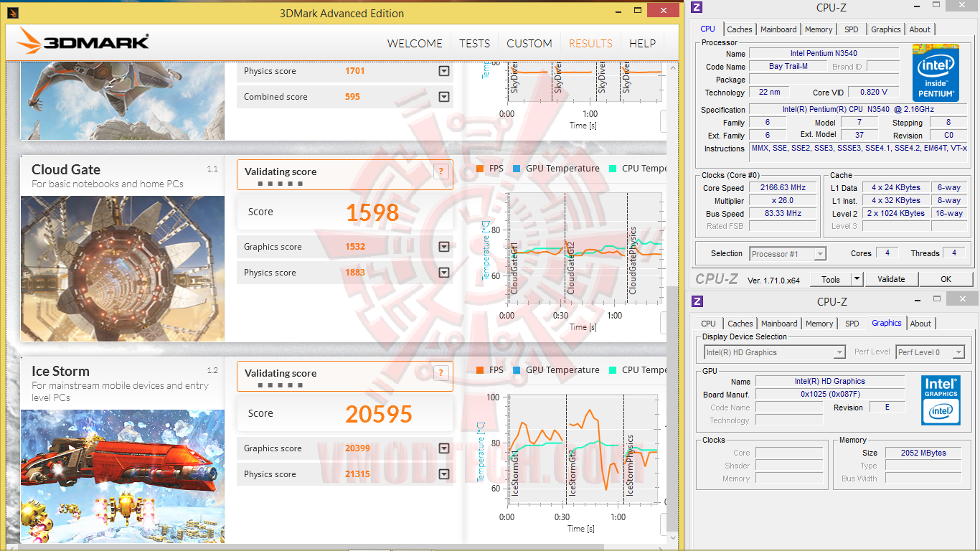Click the 22 nm technology value
Viewport: 980px width, 551px height.
pyautogui.click(x=770, y=93)
